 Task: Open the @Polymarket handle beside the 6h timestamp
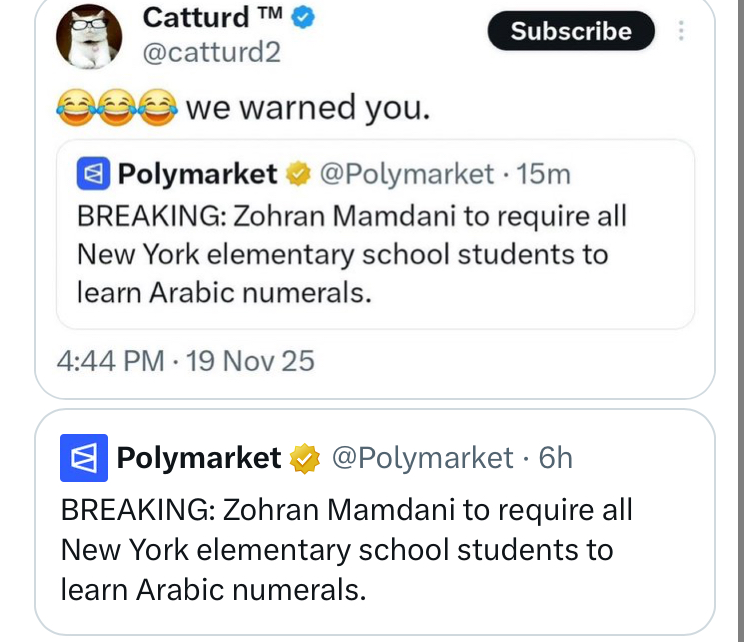point(421,458)
